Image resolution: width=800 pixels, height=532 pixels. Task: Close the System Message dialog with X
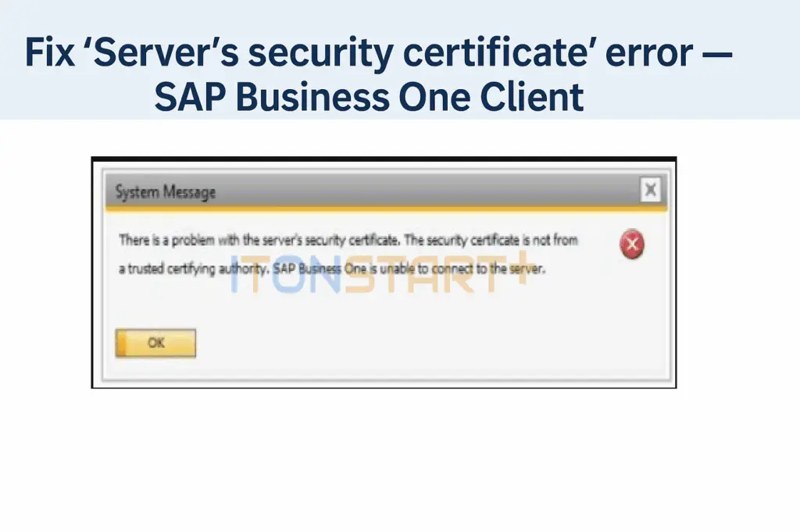point(649,190)
